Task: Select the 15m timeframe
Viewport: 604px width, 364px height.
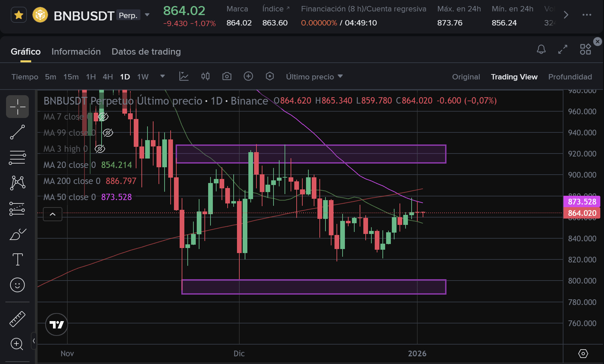Action: [x=71, y=77]
